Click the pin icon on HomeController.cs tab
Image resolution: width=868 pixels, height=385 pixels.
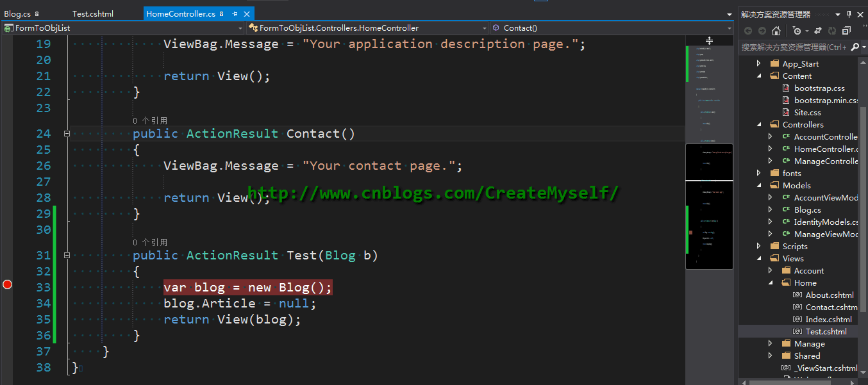pos(235,13)
